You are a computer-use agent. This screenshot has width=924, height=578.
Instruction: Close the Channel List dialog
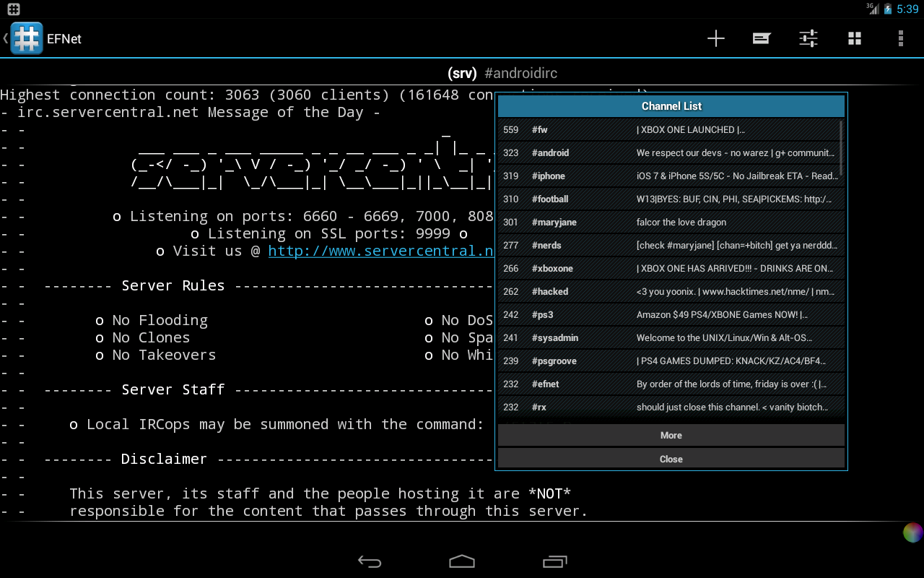pos(671,459)
